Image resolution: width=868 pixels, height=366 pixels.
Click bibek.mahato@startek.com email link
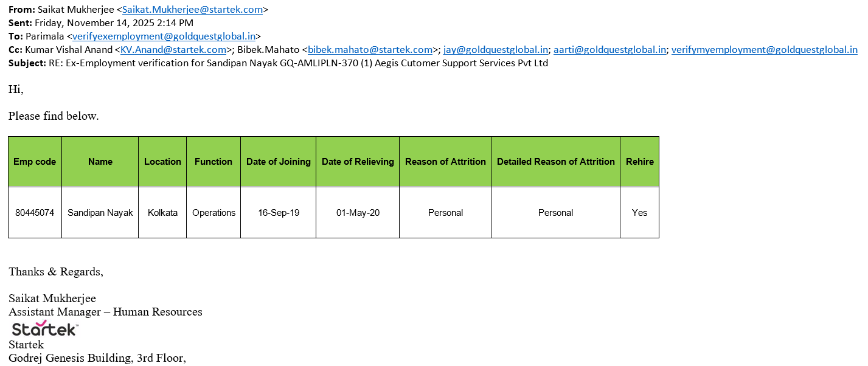point(370,50)
